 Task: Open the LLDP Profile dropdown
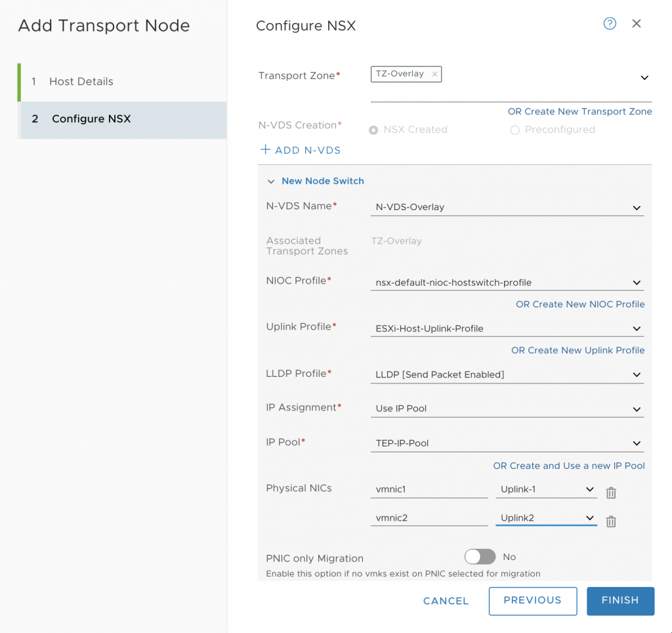tap(507, 375)
